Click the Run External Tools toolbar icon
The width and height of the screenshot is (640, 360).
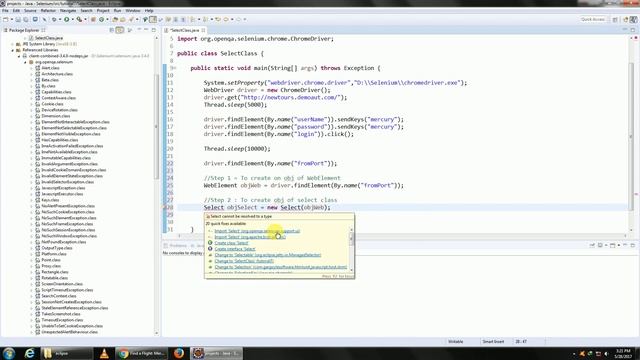click(x=79, y=19)
